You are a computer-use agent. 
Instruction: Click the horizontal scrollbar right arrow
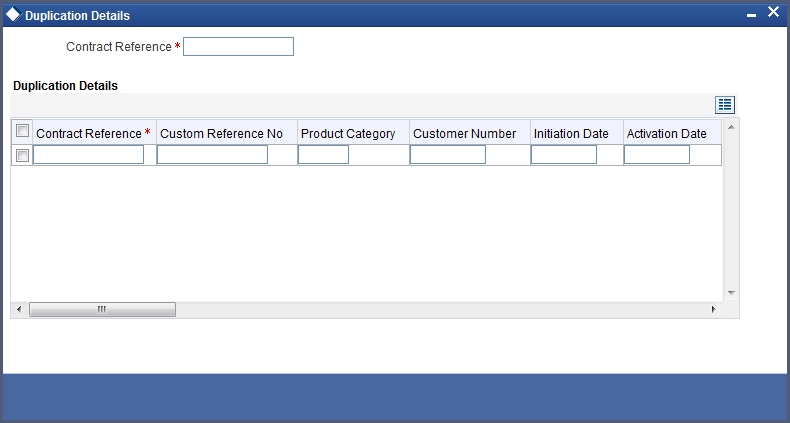click(713, 309)
